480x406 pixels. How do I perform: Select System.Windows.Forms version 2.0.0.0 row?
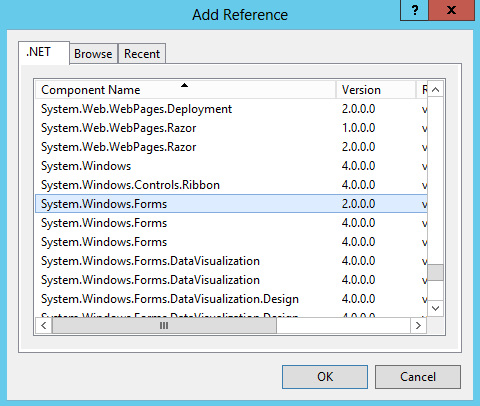(x=231, y=204)
